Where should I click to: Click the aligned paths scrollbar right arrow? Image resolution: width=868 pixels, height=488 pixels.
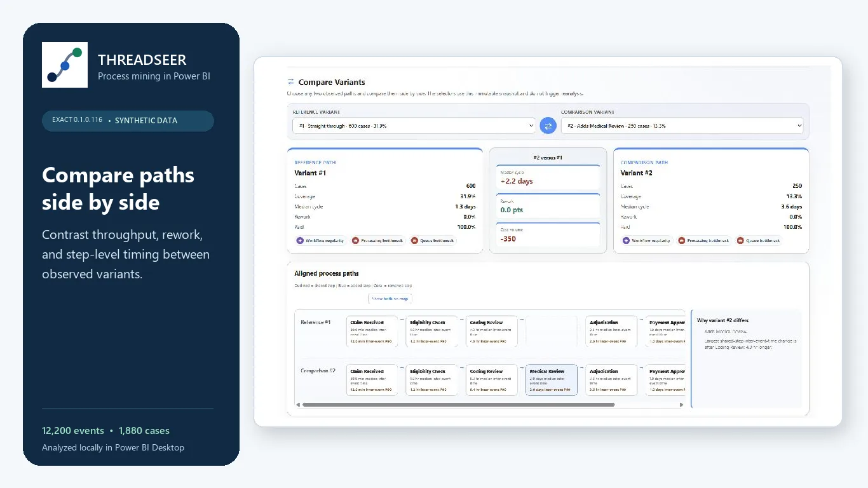click(x=682, y=404)
